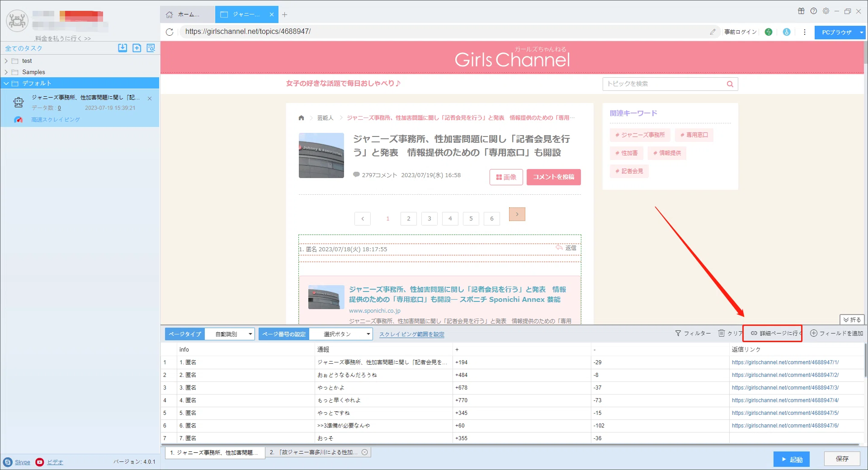Click 事前ログイン button
This screenshot has width=868, height=470.
pos(741,32)
